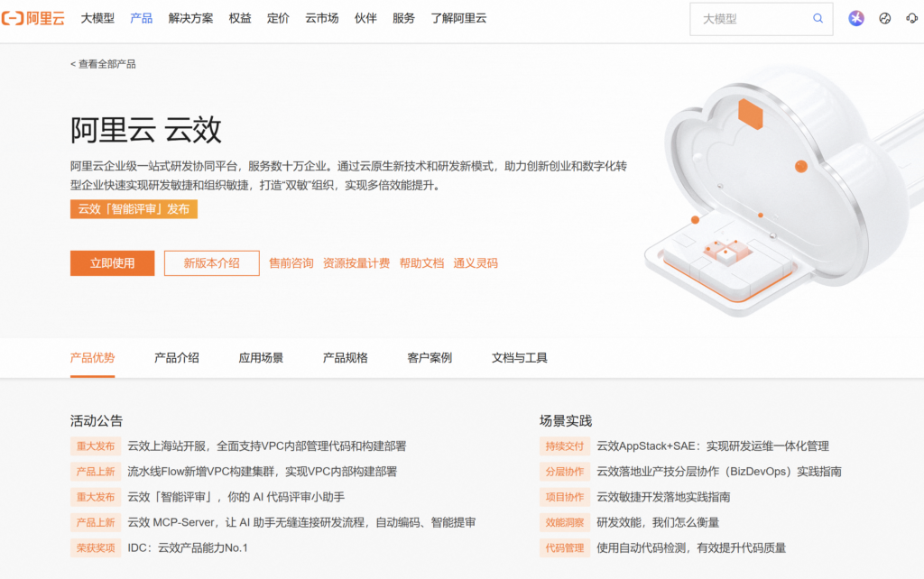
Task: Go back via 查看全部产品 link
Action: pos(103,64)
